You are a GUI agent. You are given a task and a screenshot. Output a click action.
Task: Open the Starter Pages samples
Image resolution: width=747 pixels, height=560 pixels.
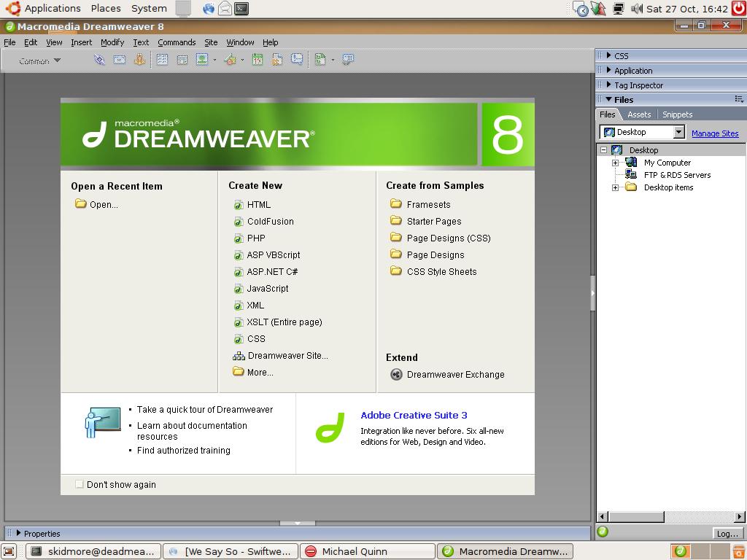point(426,221)
